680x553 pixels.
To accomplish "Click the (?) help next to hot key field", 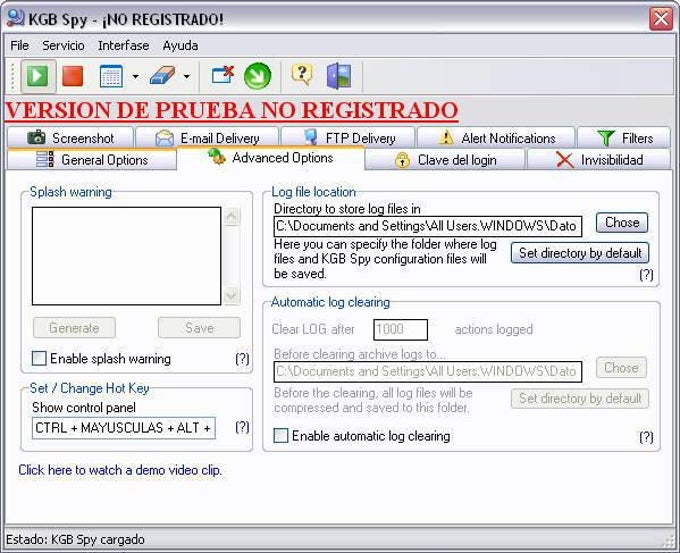I will click(x=242, y=427).
